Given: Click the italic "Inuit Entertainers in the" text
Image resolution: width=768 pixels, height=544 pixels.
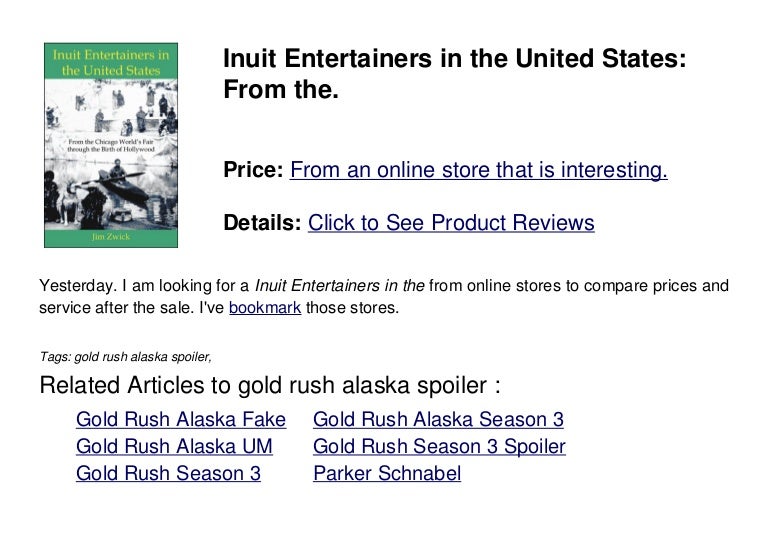Looking at the screenshot, I should (x=340, y=287).
